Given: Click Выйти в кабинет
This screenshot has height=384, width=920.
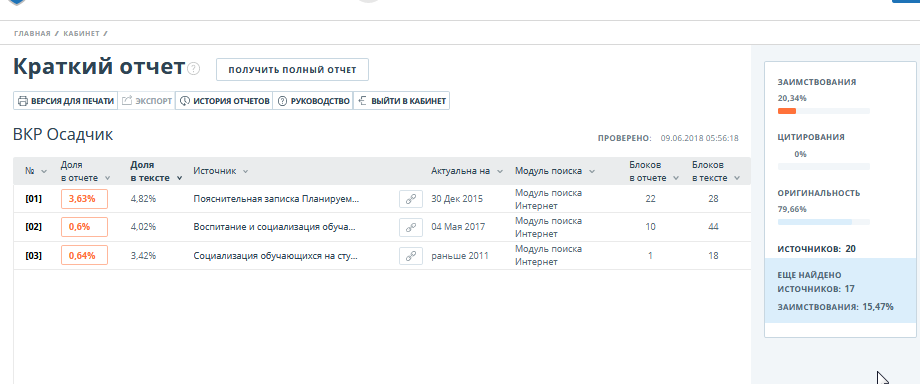Looking at the screenshot, I should click(x=402, y=101).
